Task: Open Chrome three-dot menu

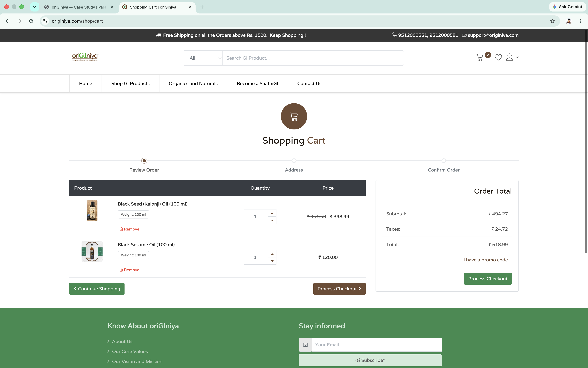Action: (580, 21)
